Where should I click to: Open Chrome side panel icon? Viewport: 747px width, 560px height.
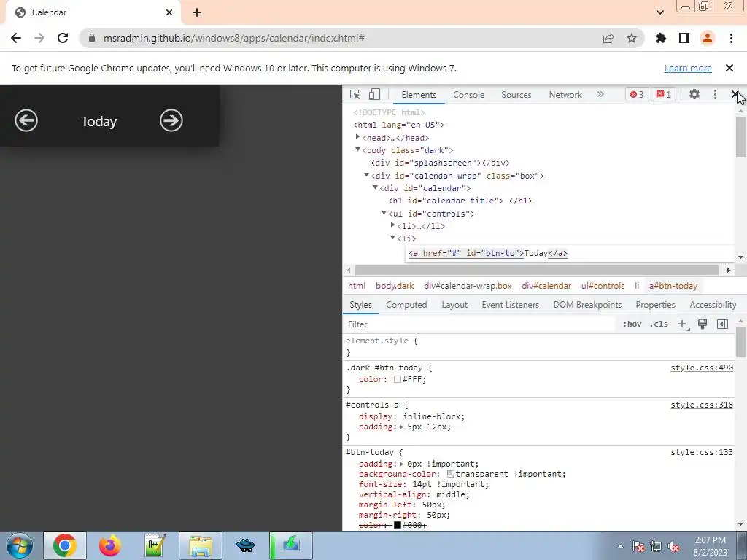click(684, 38)
